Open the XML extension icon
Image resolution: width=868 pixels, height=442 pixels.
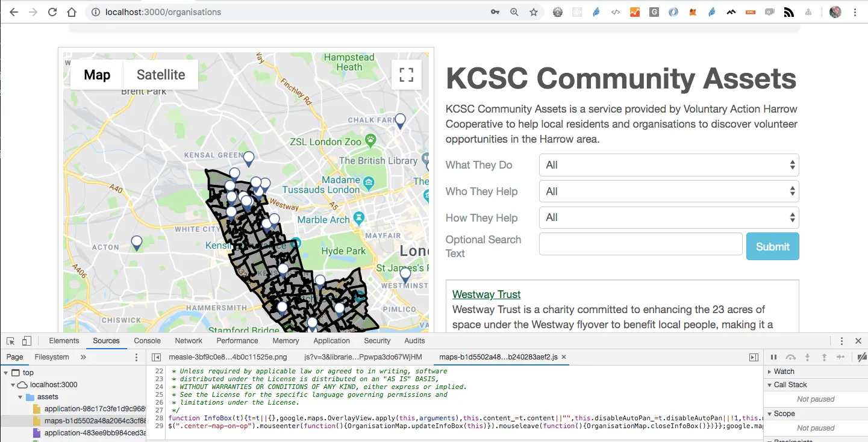[751, 12]
